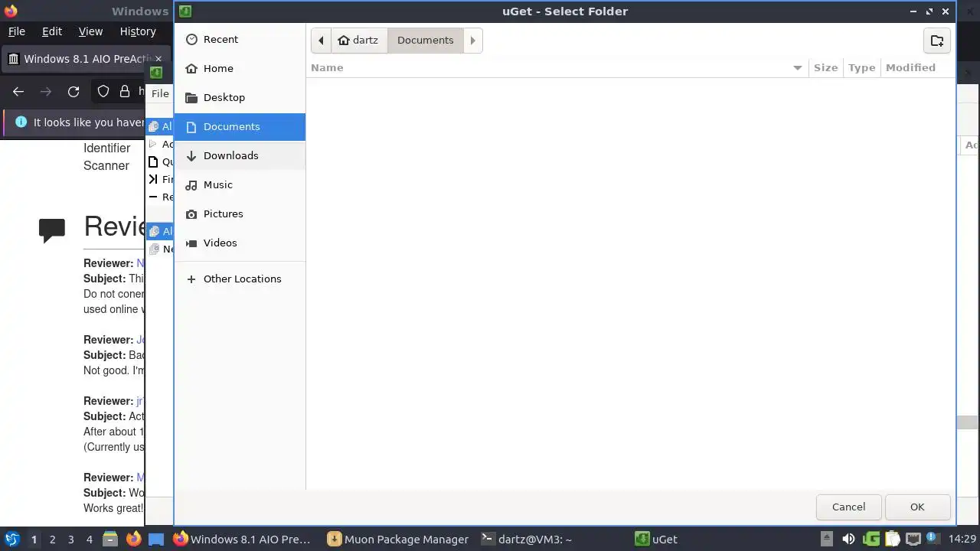Switch to dartz@VM3 terminal in the taskbar

pyautogui.click(x=528, y=540)
